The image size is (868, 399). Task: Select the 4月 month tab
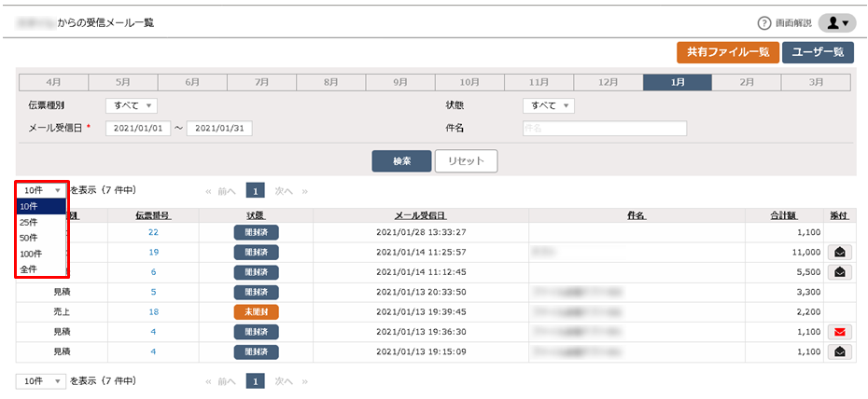53,82
